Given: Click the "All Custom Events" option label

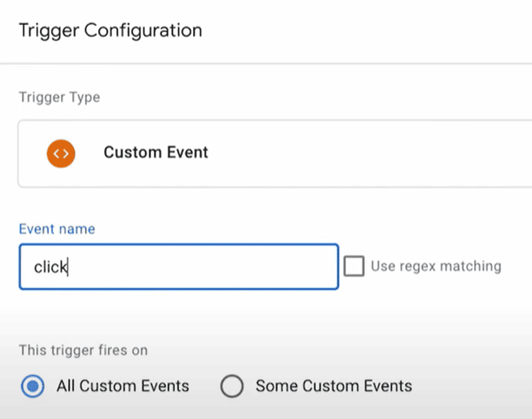Looking at the screenshot, I should (123, 386).
